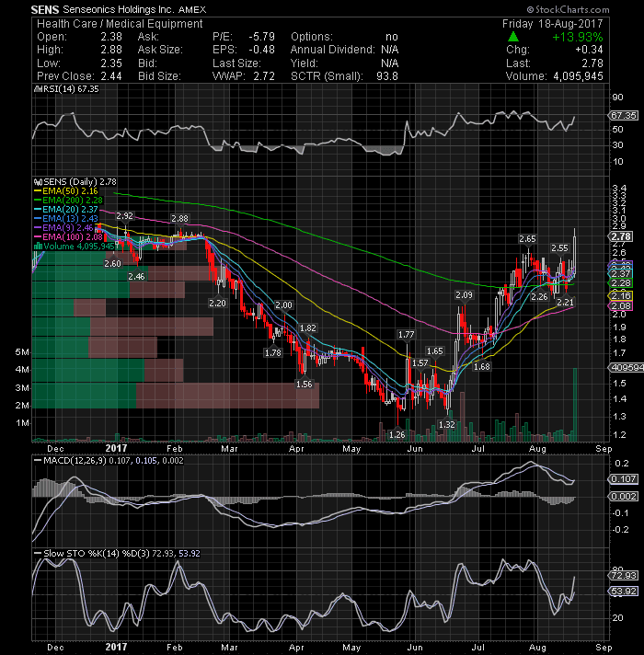The width and height of the screenshot is (644, 655).
Task: Click the Friday 18-Aug-2017 date
Action: coord(553,24)
